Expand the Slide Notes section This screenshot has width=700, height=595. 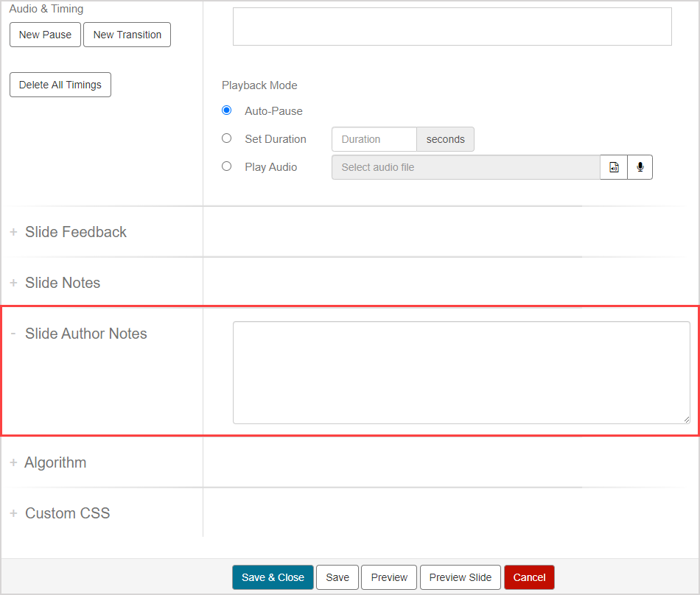click(62, 283)
